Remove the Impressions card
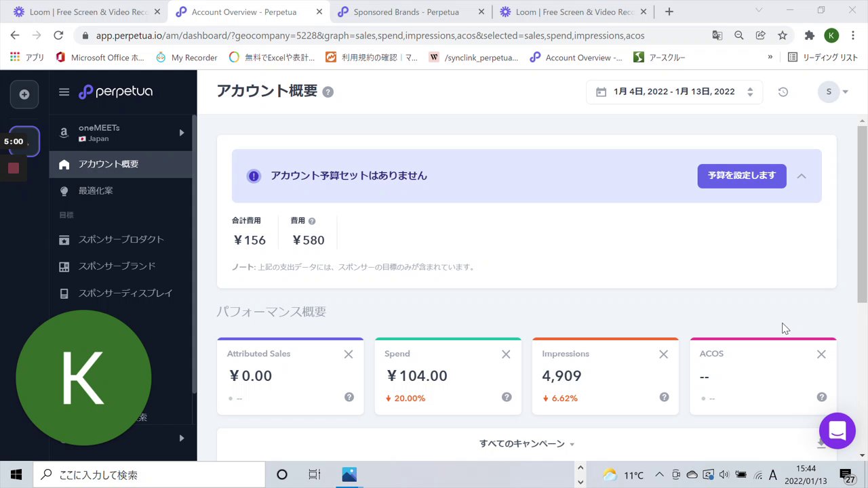 (664, 354)
